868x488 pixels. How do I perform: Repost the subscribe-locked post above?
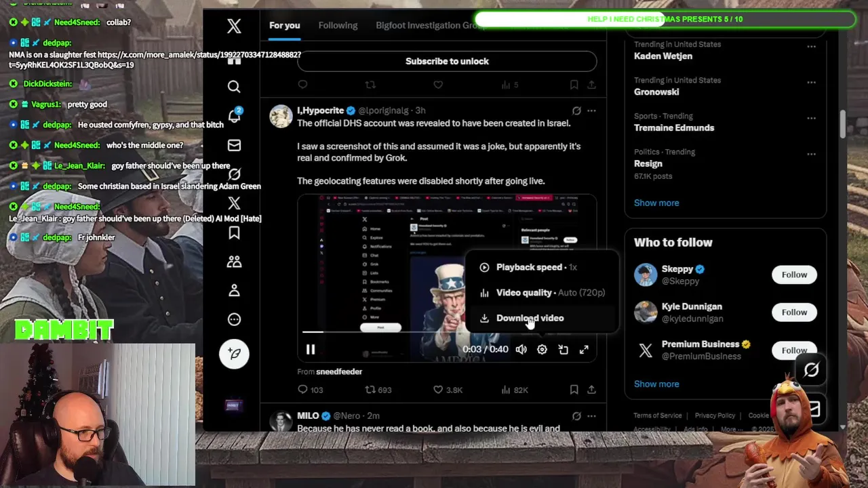point(370,85)
